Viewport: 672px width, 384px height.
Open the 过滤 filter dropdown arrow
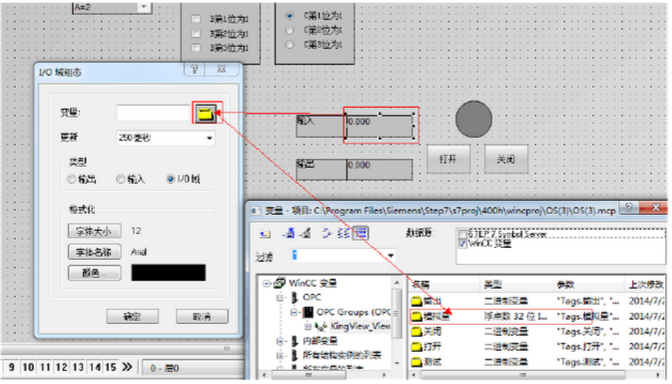coord(390,255)
